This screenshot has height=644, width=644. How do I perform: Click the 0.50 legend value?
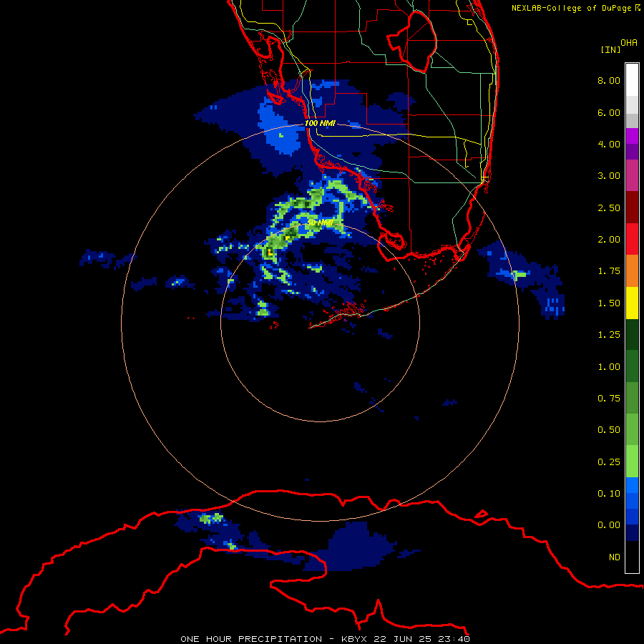(x=609, y=430)
